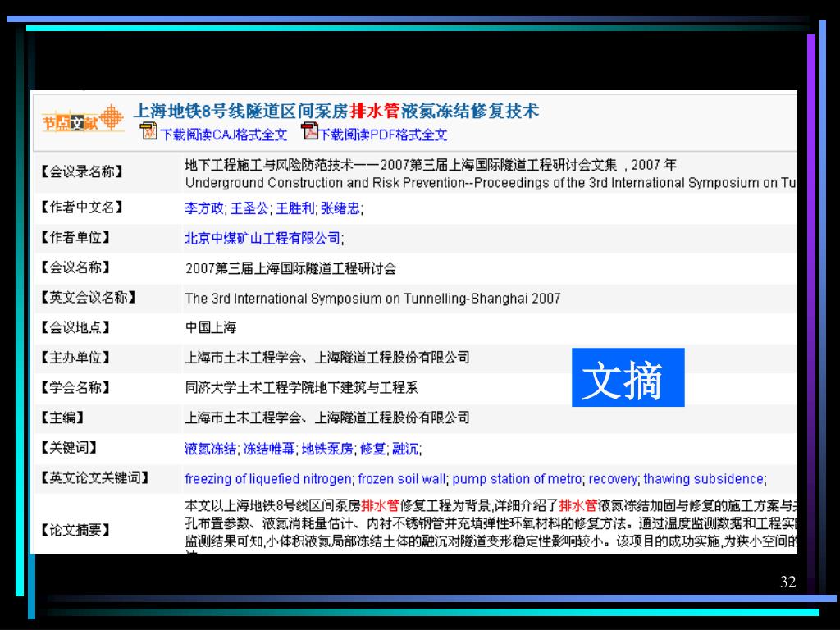The image size is (840, 630).
Task: Click keyword link 冻结帷幕
Action: pos(269,449)
